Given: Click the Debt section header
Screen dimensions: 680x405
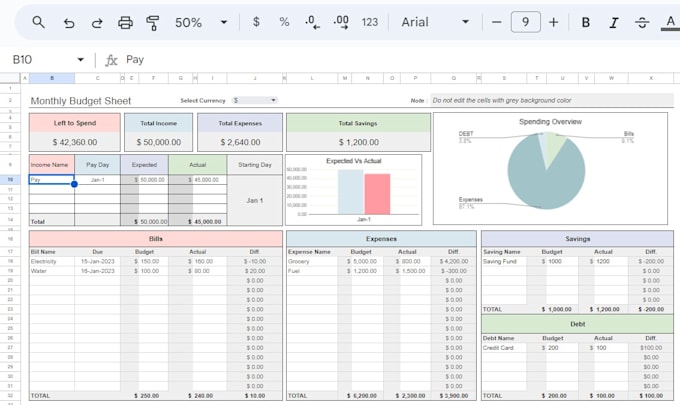Looking at the screenshot, I should point(578,324).
